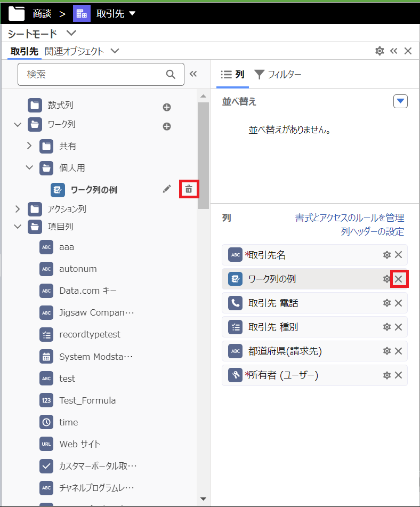Viewport: 420px width, 507px height.
Task: Collapse field list with double chevron beside search
Action: (193, 74)
